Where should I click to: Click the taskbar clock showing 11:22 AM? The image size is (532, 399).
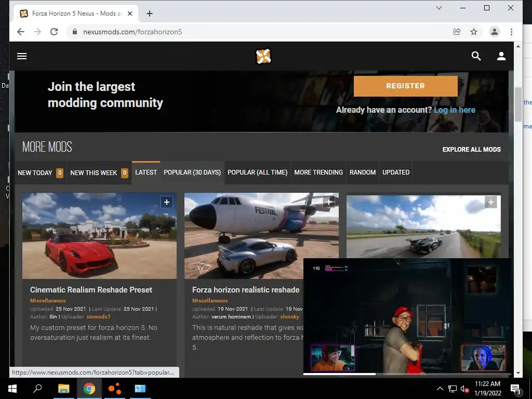tap(487, 389)
